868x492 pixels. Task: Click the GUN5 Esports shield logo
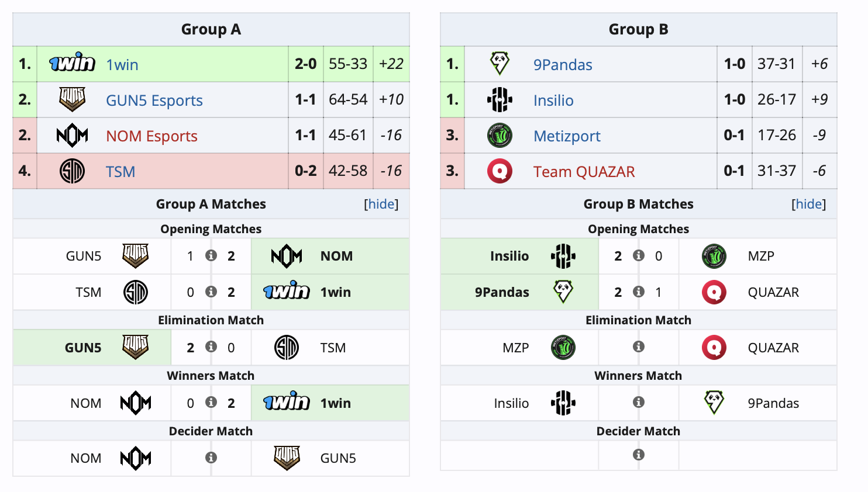click(71, 100)
